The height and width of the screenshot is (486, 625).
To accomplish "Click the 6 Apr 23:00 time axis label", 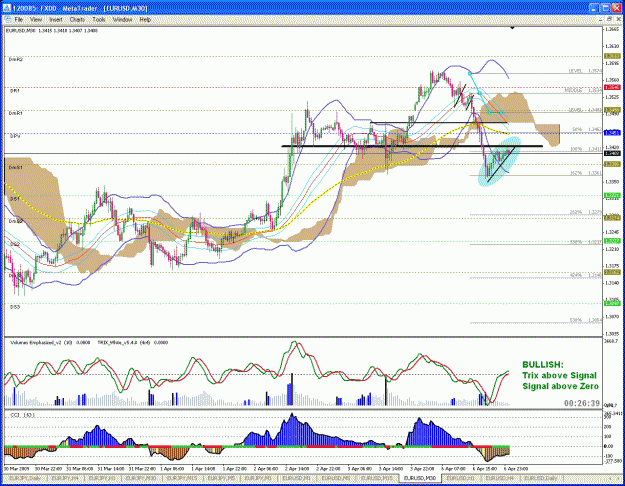I will point(516,469).
